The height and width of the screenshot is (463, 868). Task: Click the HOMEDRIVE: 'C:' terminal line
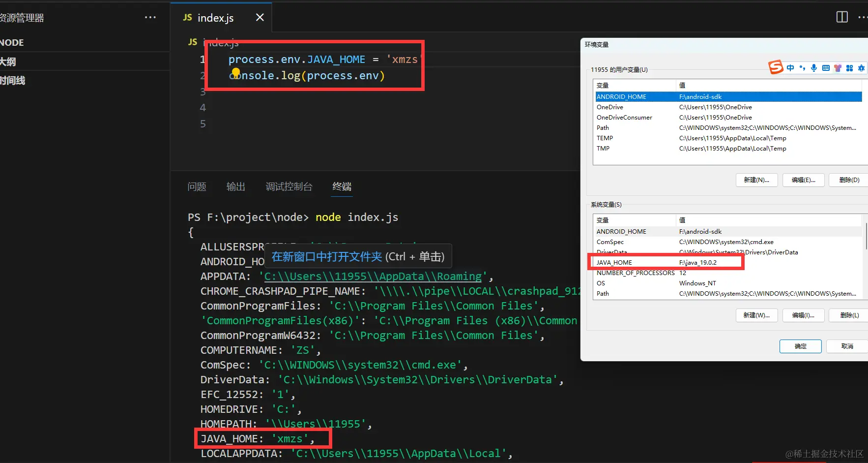point(251,409)
